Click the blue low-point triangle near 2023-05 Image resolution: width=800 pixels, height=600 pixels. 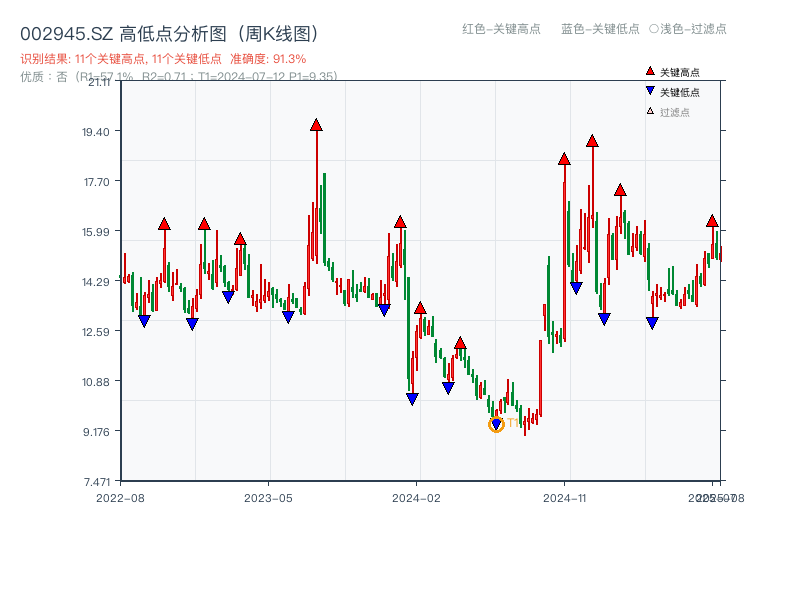click(289, 317)
